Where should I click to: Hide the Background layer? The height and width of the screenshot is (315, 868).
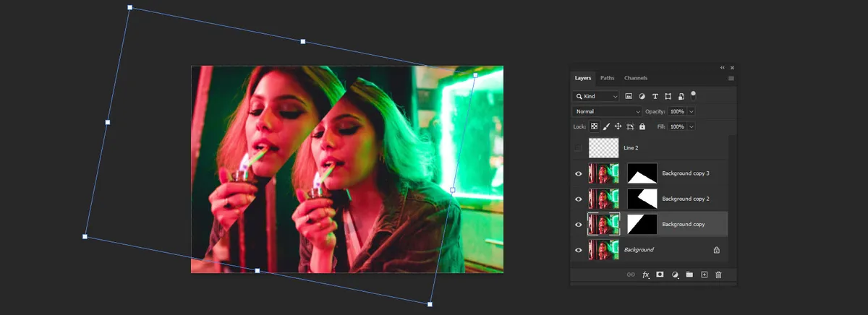[x=578, y=250]
